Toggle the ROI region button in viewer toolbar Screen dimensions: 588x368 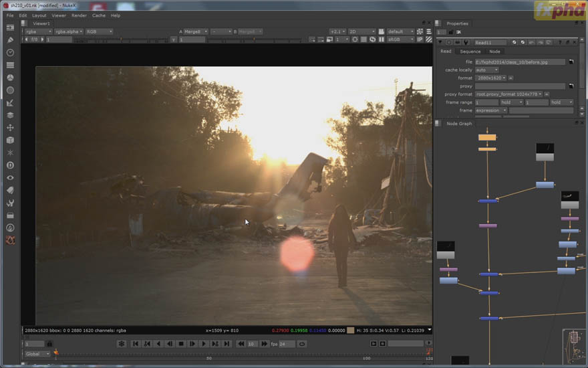355,39
